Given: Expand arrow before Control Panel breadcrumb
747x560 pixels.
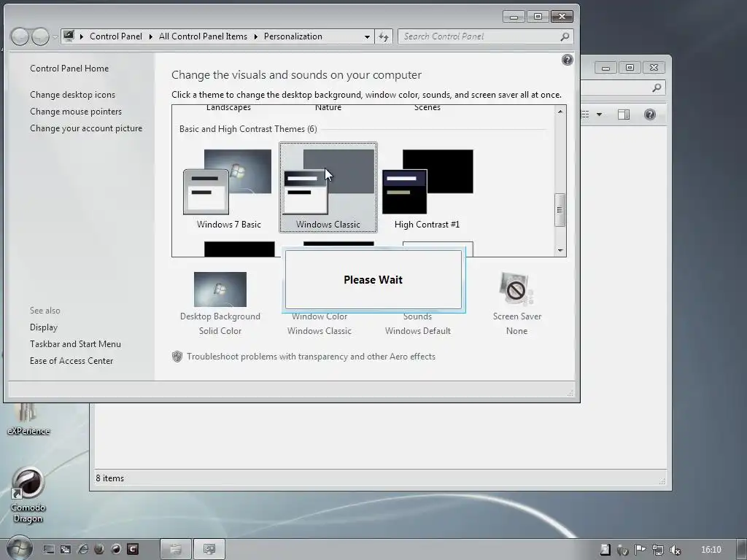Looking at the screenshot, I should pos(82,36).
